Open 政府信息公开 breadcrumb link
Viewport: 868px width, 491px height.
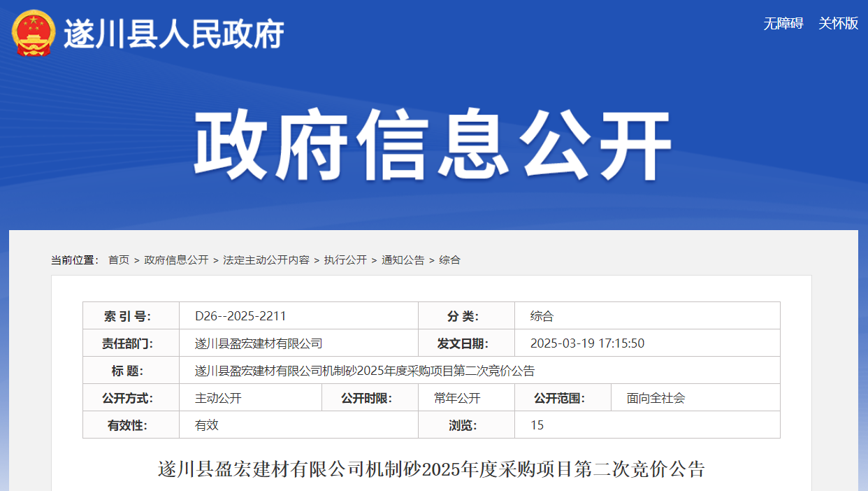[x=176, y=260]
